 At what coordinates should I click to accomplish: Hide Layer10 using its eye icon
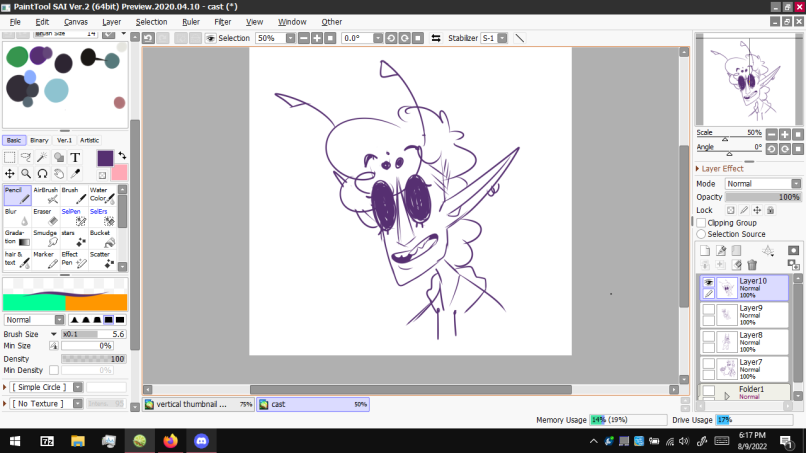point(708,283)
